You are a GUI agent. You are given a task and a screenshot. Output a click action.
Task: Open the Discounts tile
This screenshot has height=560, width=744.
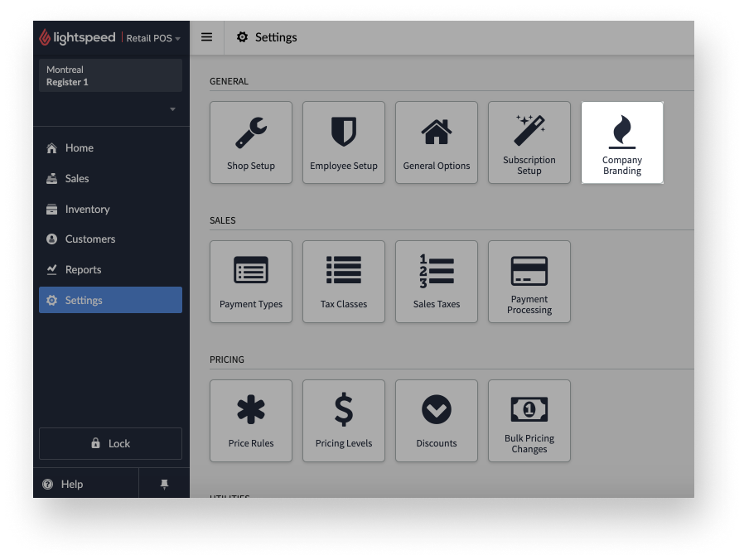[x=437, y=421]
